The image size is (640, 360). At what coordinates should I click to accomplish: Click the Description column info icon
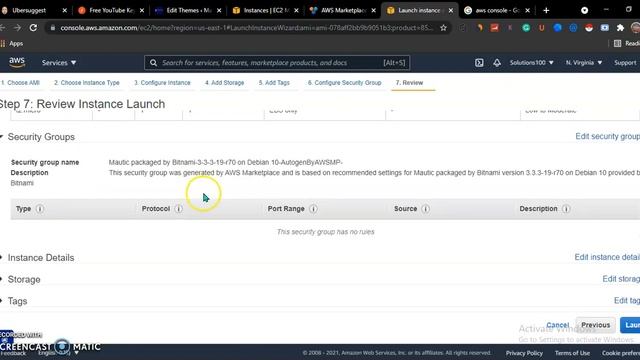(x=566, y=209)
